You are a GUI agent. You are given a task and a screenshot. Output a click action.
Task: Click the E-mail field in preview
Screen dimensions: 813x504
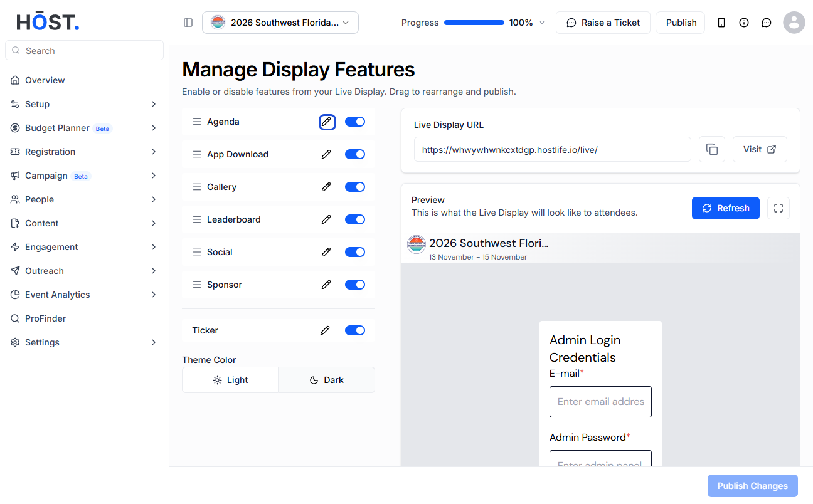(x=600, y=402)
